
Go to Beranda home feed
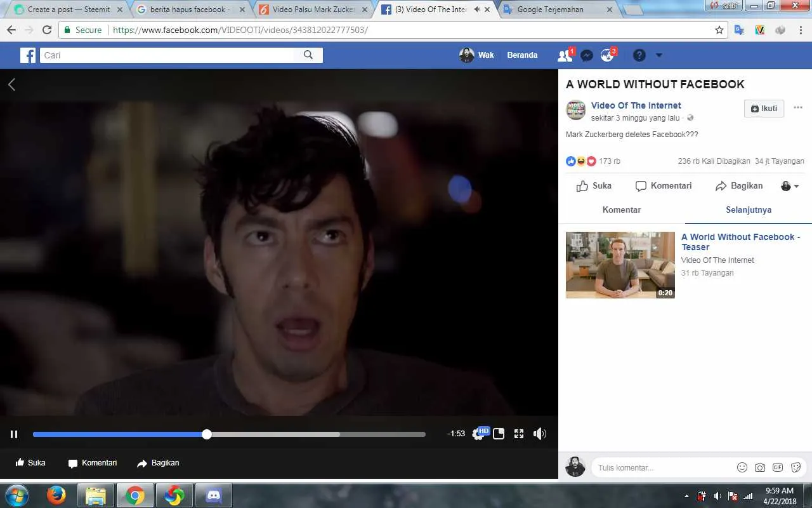[x=522, y=55]
